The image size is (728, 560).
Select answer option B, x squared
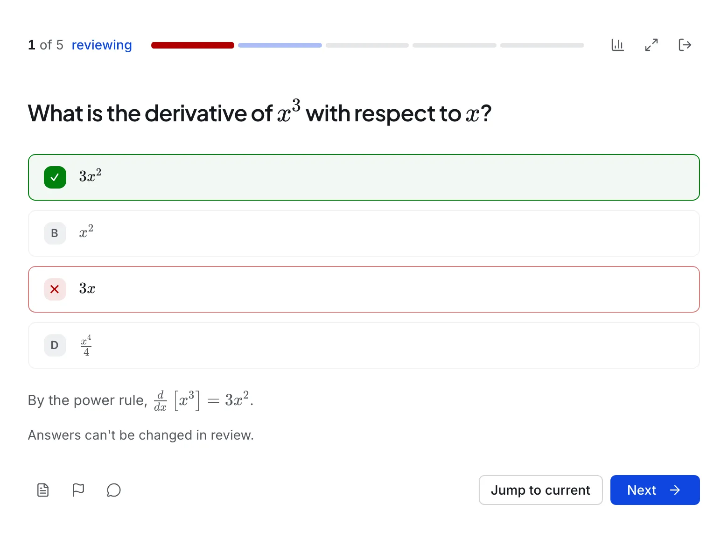pos(364,233)
